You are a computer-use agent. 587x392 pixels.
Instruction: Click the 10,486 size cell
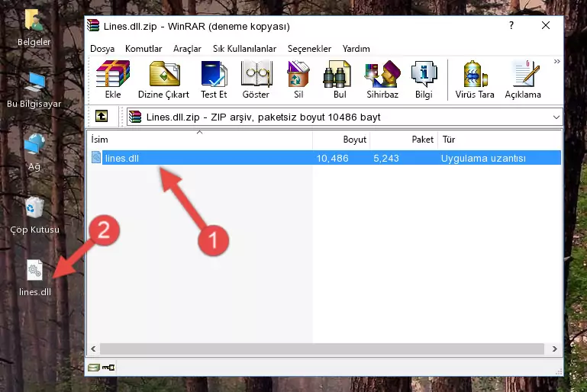pos(333,158)
